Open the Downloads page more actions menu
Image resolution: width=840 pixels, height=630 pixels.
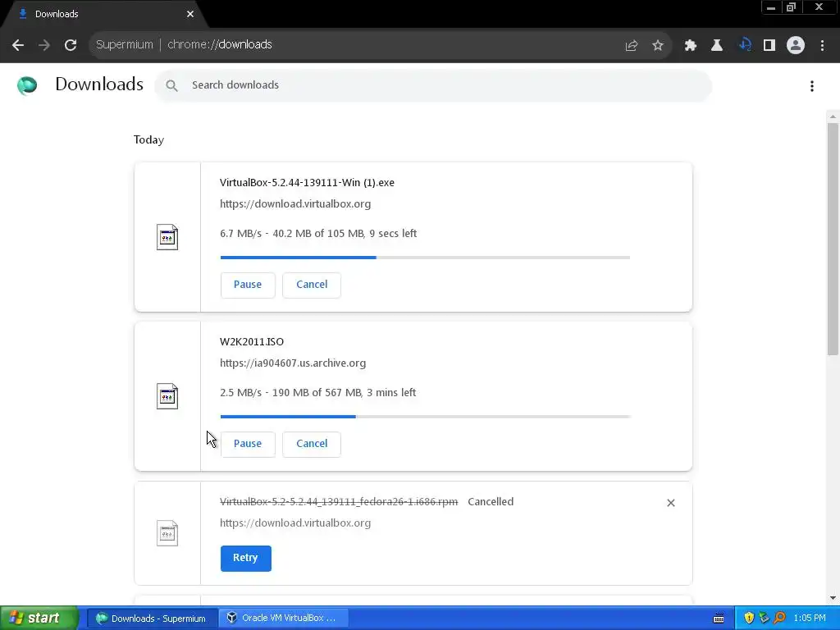click(812, 86)
